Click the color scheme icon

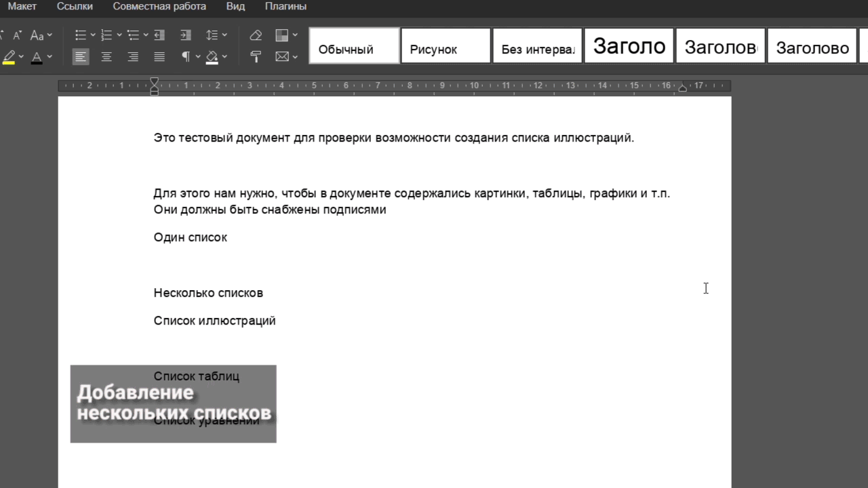pos(282,35)
